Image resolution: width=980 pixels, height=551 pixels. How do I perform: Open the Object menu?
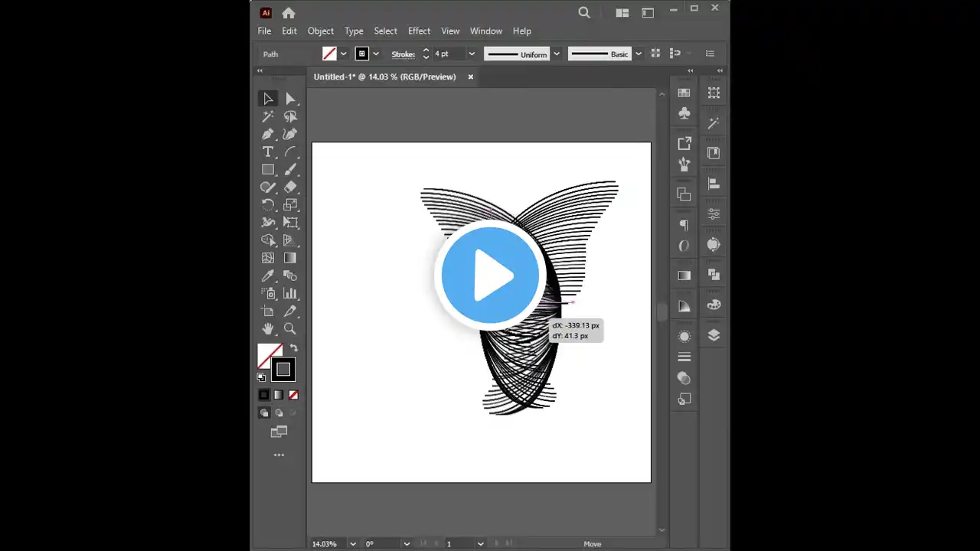pyautogui.click(x=320, y=31)
